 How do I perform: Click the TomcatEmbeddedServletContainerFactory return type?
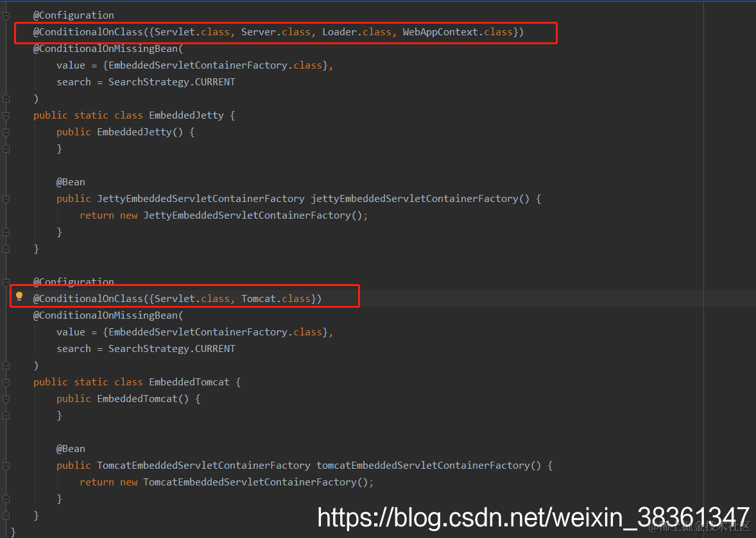pos(203,466)
